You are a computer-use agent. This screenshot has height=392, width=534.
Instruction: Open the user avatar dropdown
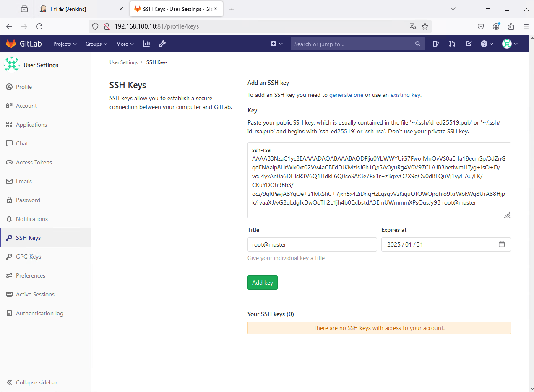(x=510, y=44)
